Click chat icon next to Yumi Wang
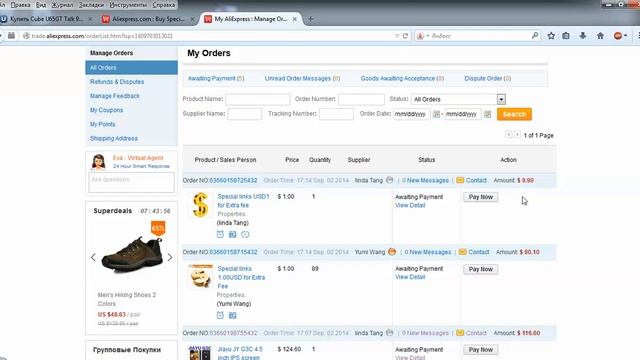 point(392,252)
